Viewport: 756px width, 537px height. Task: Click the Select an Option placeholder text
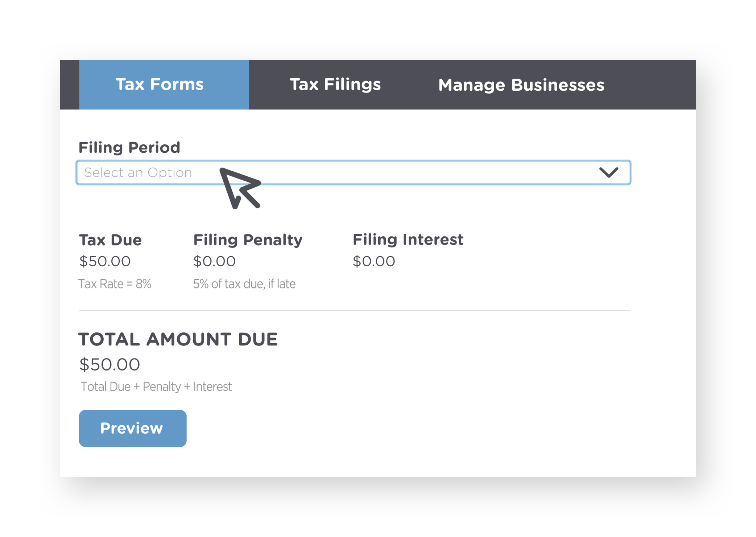pos(138,173)
